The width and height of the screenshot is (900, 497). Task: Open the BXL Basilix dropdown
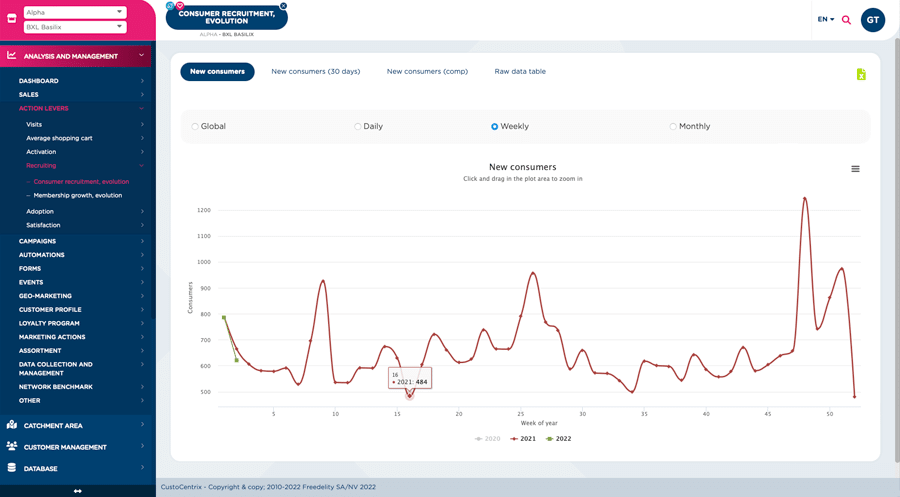[75, 27]
